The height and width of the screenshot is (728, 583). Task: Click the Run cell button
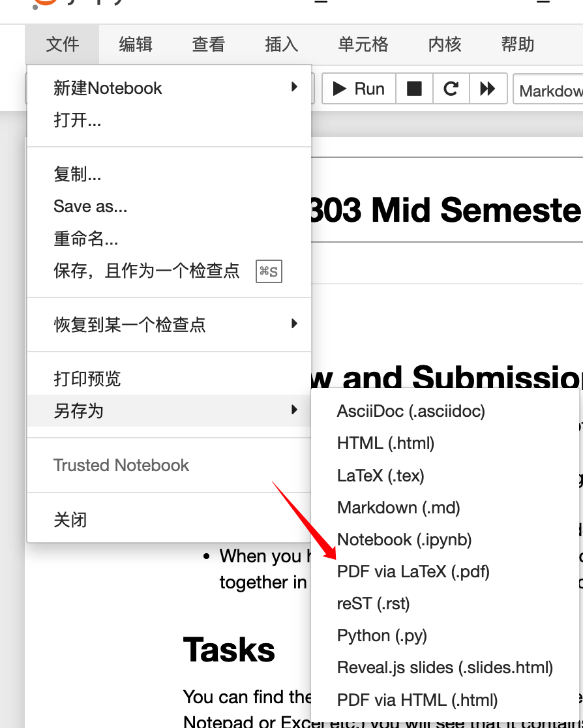[359, 89]
